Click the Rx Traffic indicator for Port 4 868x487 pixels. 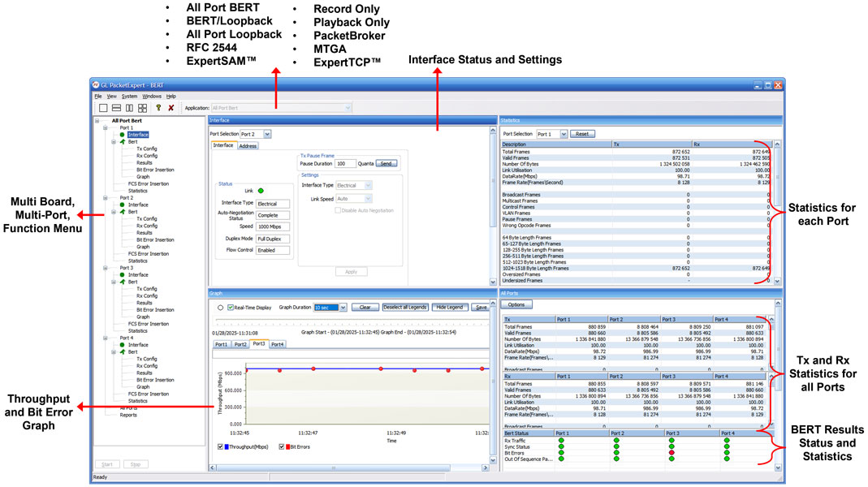pos(726,441)
